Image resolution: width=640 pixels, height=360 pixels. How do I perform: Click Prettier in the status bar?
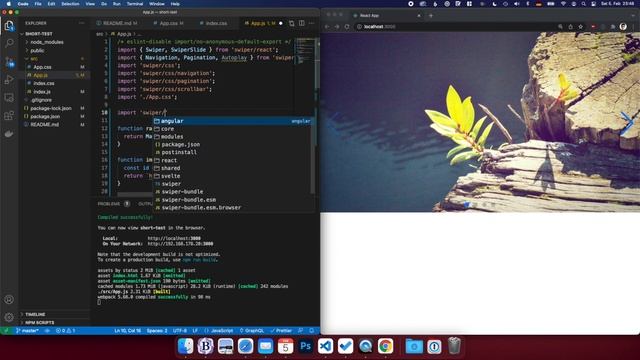[x=281, y=331]
